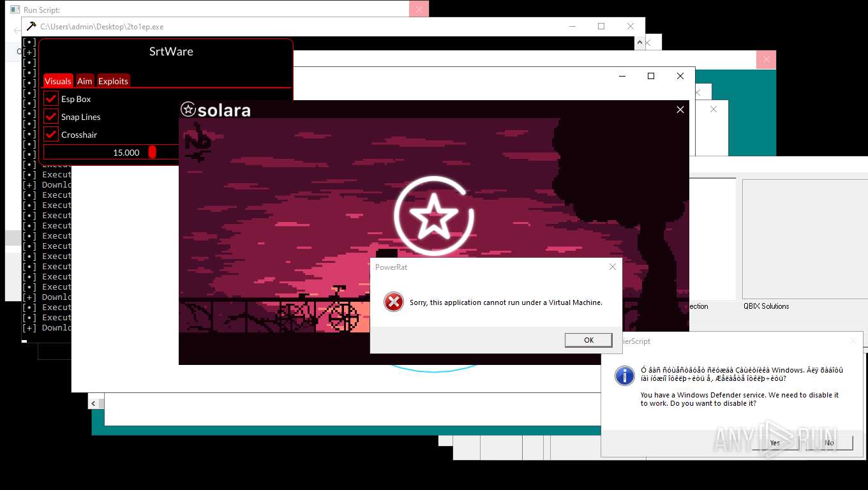Close the solara window
Image resolution: width=868 pixels, height=490 pixels.
680,110
